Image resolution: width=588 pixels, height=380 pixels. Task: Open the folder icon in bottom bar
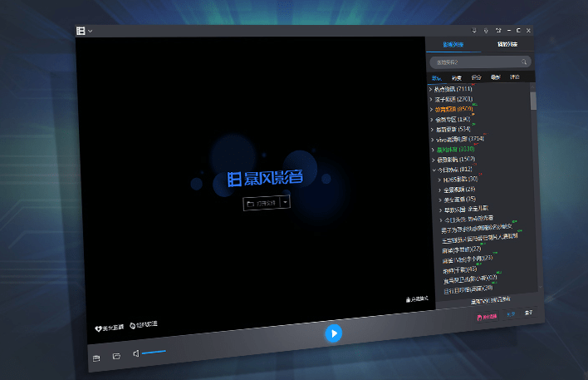[116, 357]
